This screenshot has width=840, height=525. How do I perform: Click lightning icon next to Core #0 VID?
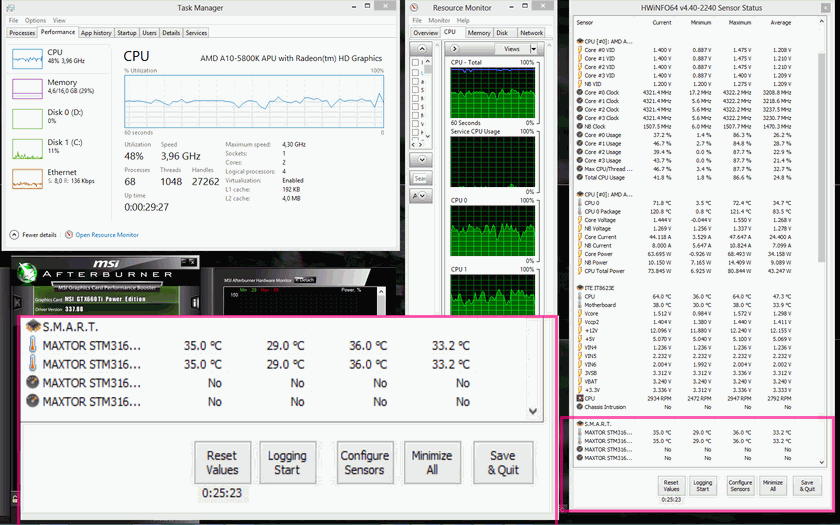(x=580, y=50)
